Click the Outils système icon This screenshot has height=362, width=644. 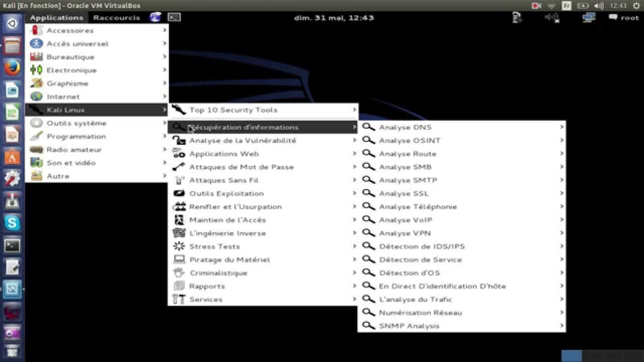[36, 123]
